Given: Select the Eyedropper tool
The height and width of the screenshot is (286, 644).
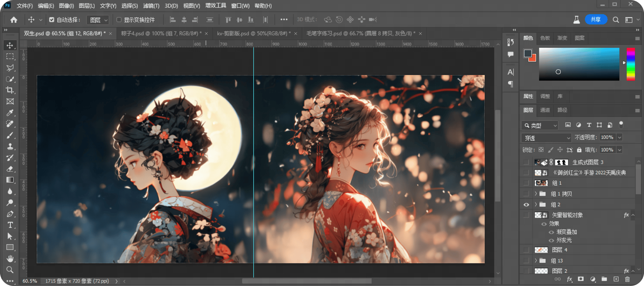Looking at the screenshot, I should 10,113.
